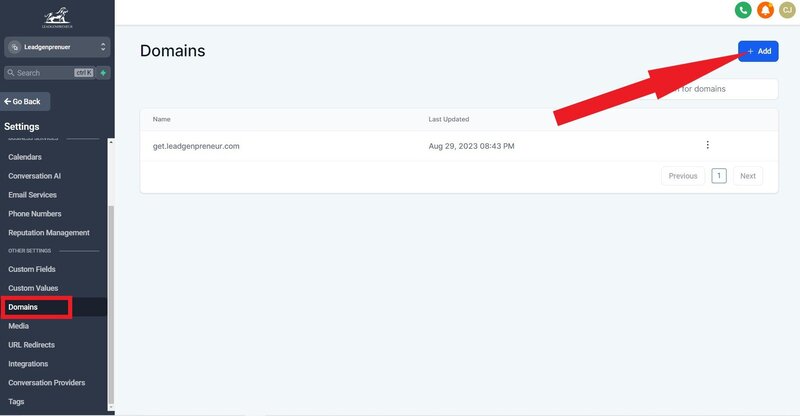Expand the Leadgenprenuer account switcher
The height and width of the screenshot is (416, 800).
point(57,47)
